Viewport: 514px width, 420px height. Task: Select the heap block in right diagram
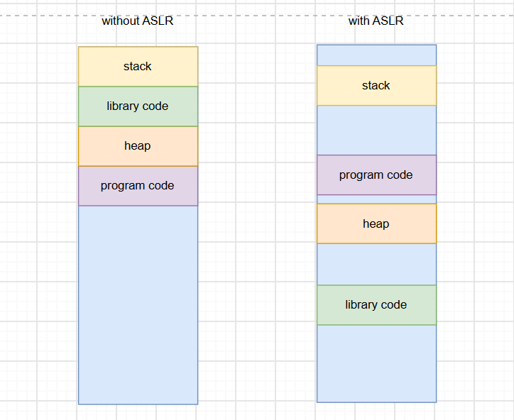point(377,223)
